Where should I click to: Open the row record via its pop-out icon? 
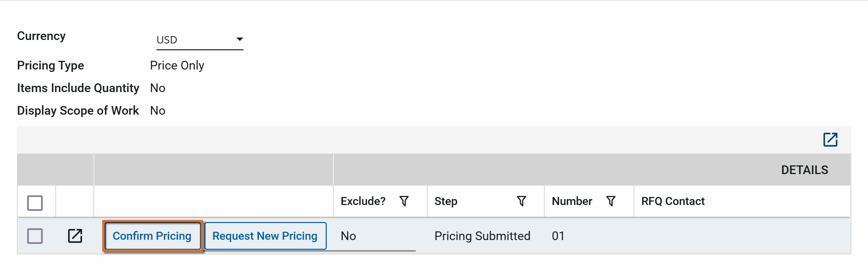[75, 236]
